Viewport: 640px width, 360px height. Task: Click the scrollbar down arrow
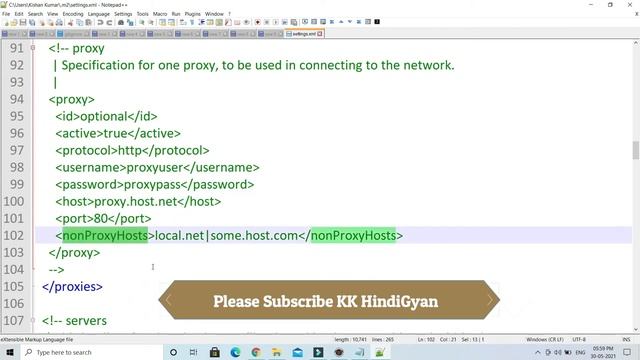(636, 329)
